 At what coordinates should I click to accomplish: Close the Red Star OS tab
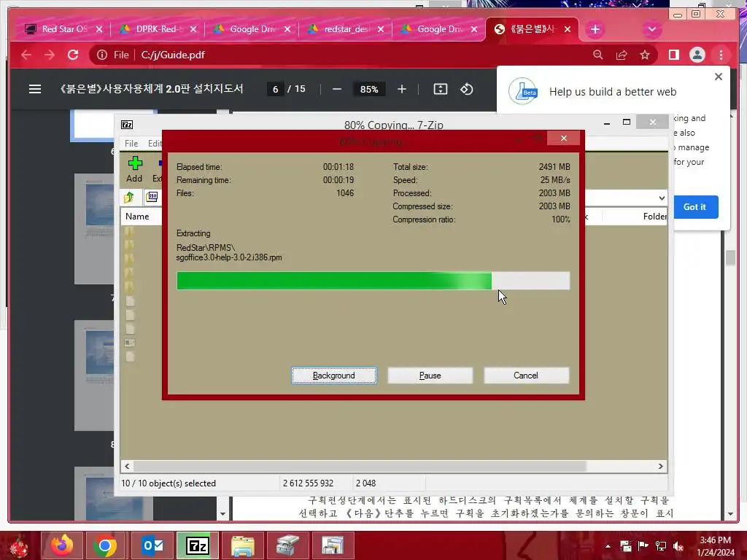[x=99, y=29]
